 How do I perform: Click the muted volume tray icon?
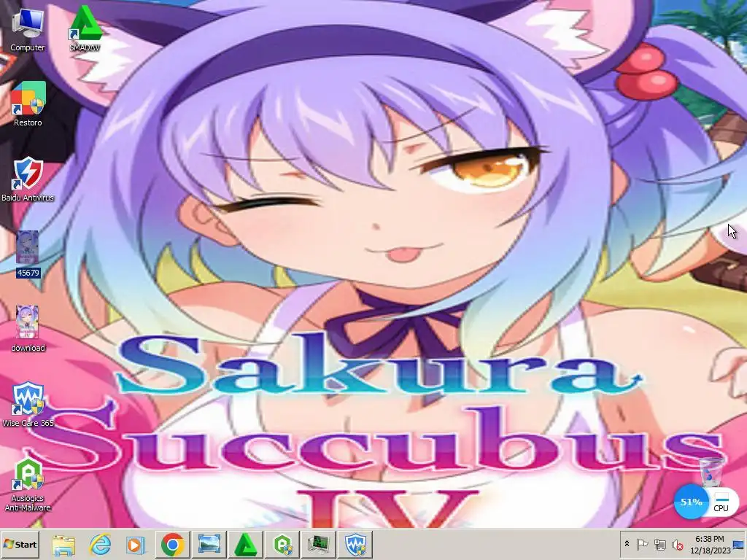coord(677,544)
